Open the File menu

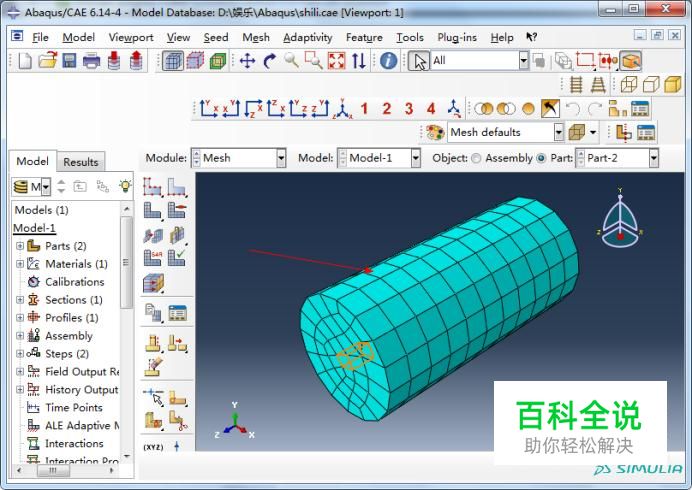click(40, 38)
